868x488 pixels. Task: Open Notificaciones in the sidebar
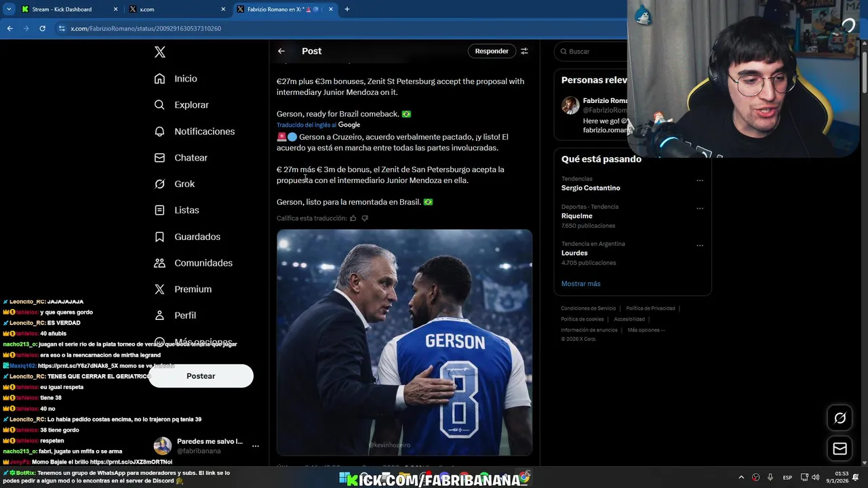(x=195, y=131)
